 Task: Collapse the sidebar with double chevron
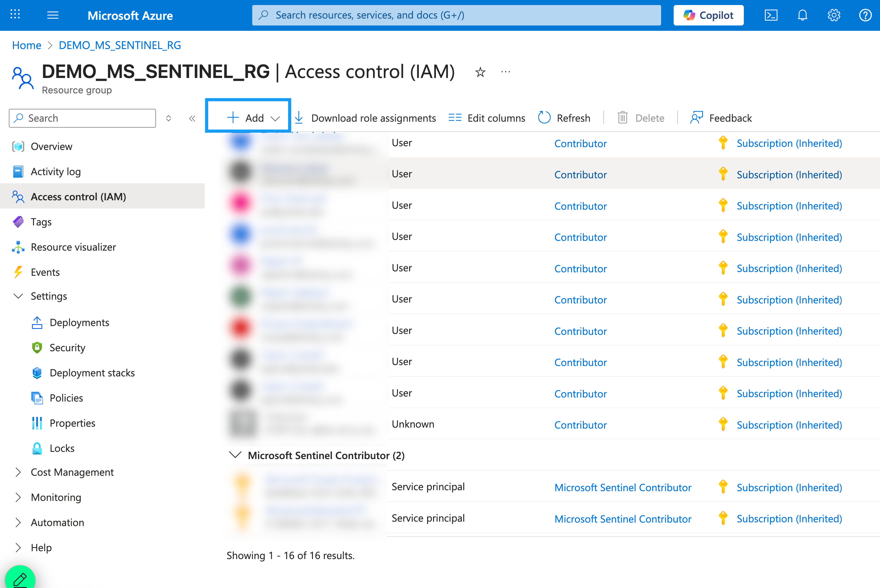coord(192,119)
